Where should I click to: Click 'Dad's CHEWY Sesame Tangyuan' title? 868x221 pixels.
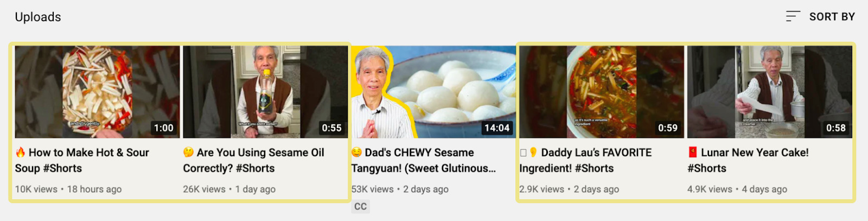424,160
